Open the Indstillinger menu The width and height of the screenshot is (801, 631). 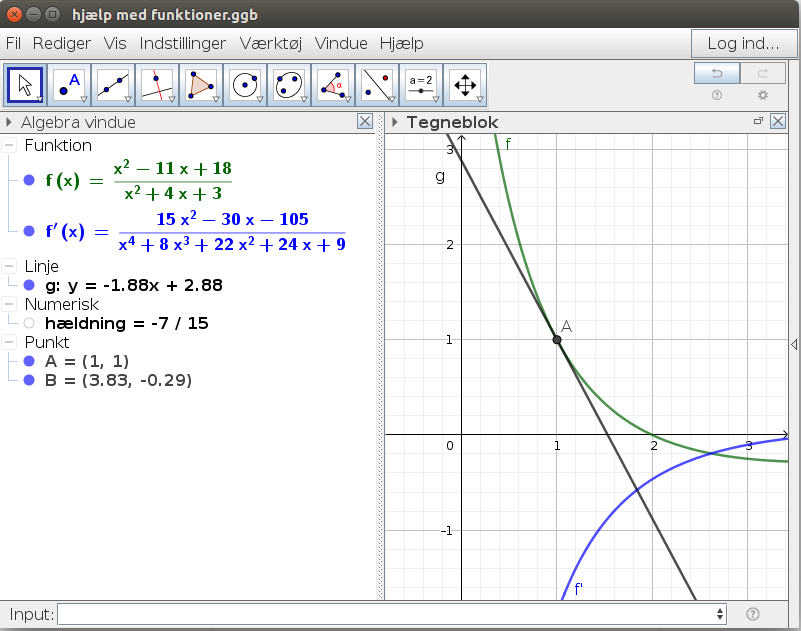[x=182, y=43]
